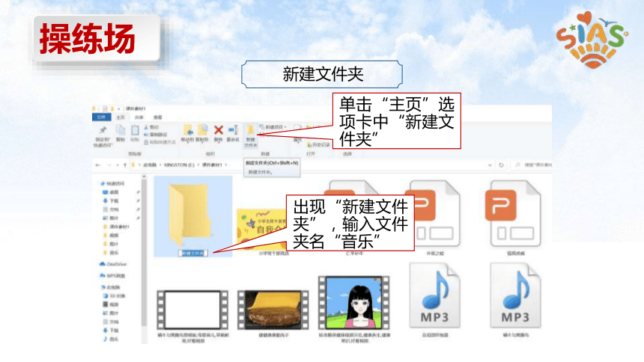Click the 重命名 rename icon
The image size is (644, 362).
234,130
